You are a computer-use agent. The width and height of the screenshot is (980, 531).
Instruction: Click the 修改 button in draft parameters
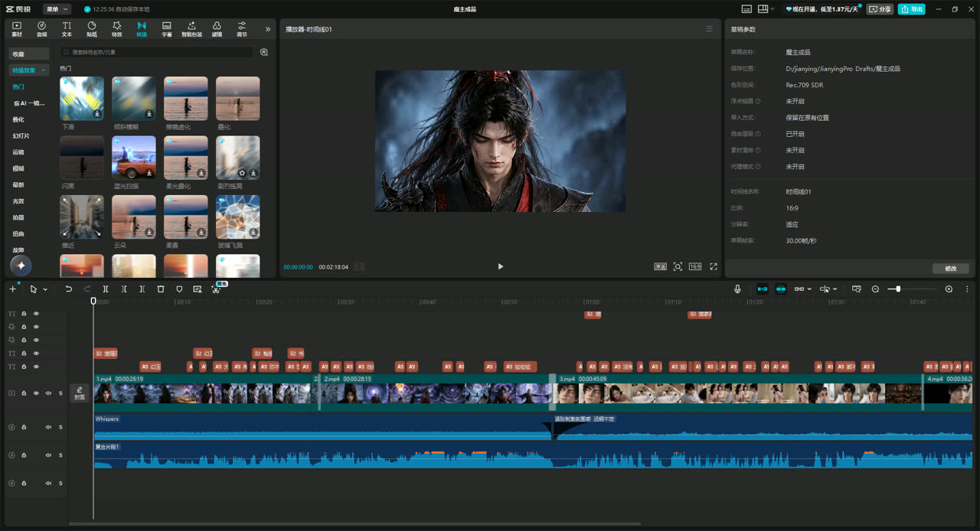951,269
